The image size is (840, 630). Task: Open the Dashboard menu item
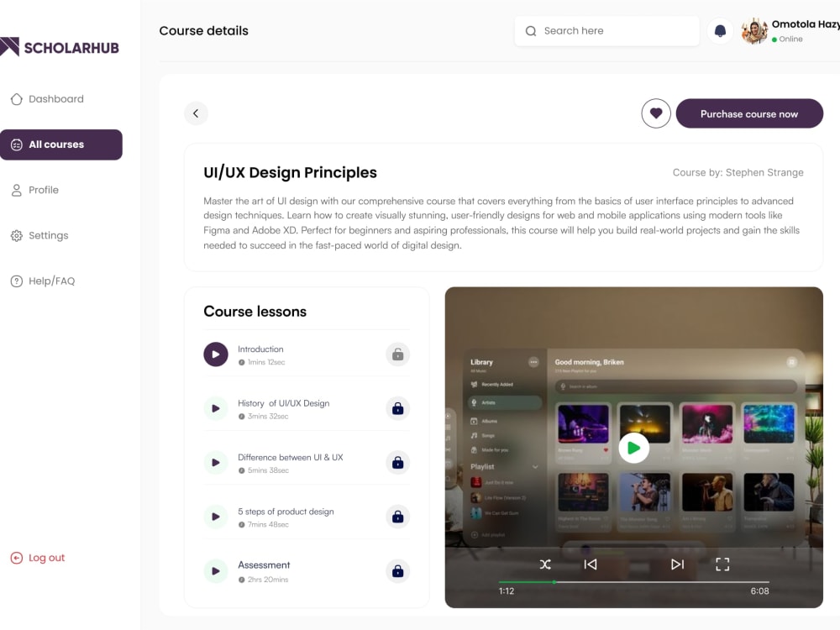point(47,99)
